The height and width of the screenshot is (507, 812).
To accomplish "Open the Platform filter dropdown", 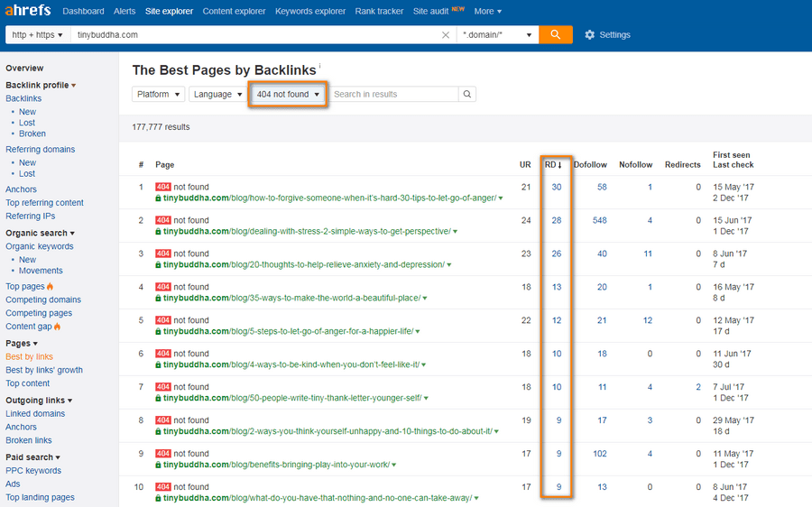I will tap(158, 94).
